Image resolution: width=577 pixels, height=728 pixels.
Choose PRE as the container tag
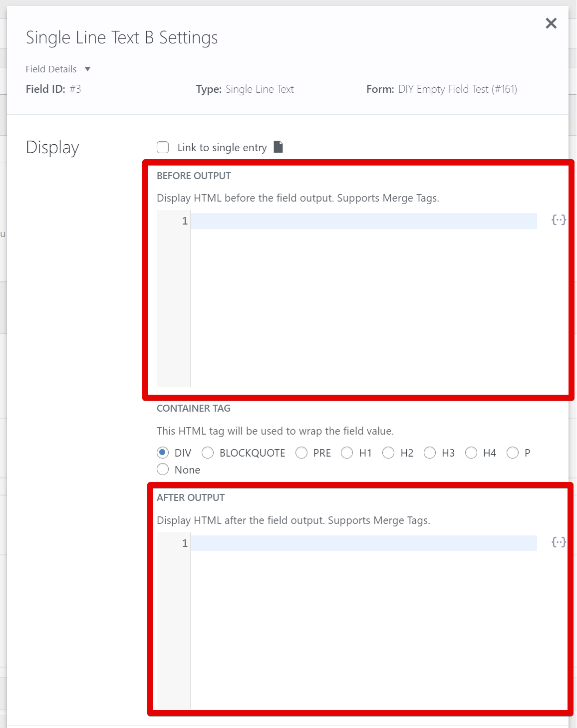coord(301,453)
